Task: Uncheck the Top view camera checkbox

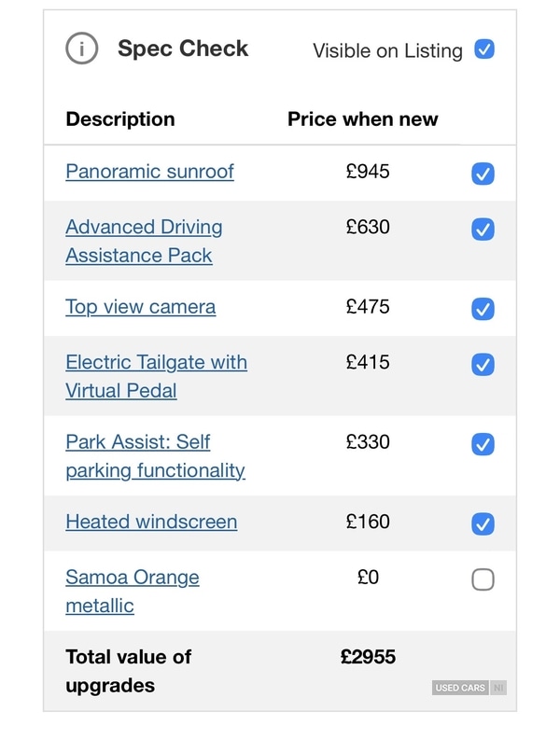Action: (x=483, y=309)
